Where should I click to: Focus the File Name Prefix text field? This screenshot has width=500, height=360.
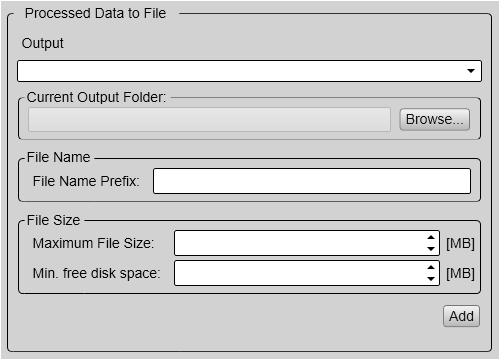coord(312,181)
